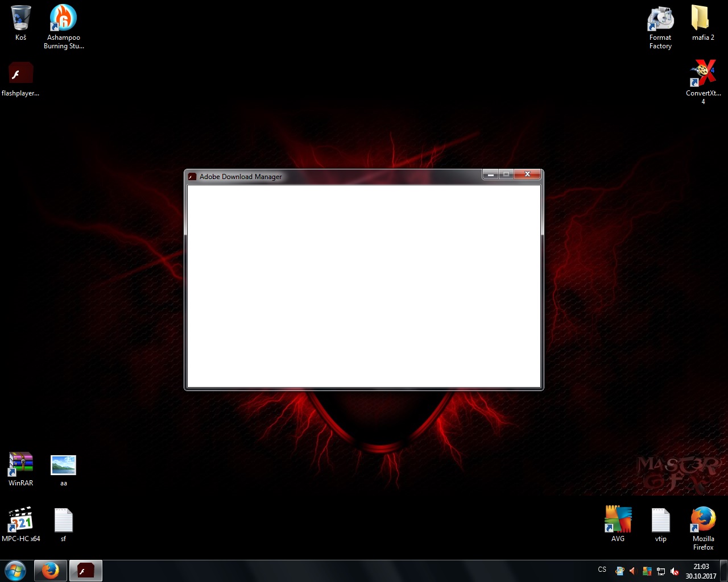Image resolution: width=728 pixels, height=582 pixels.
Task: Select the Mozilla Firefox desktop shortcut
Action: (703, 529)
